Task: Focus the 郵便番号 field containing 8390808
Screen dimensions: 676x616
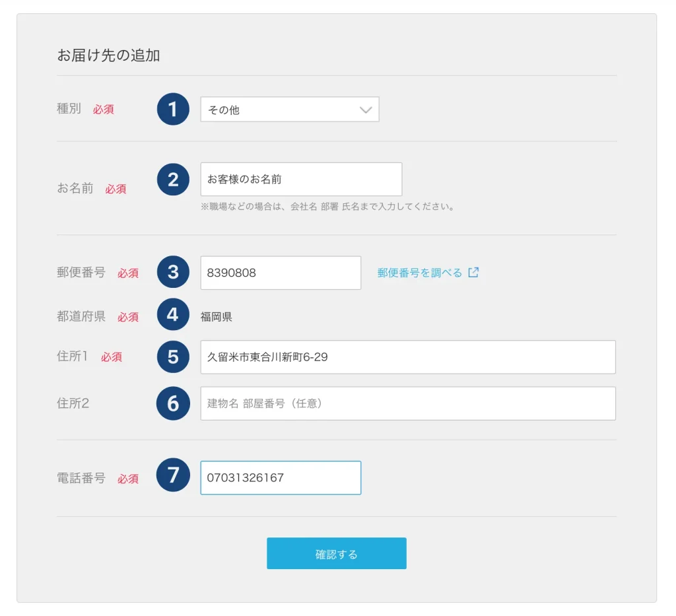Action: [x=281, y=273]
